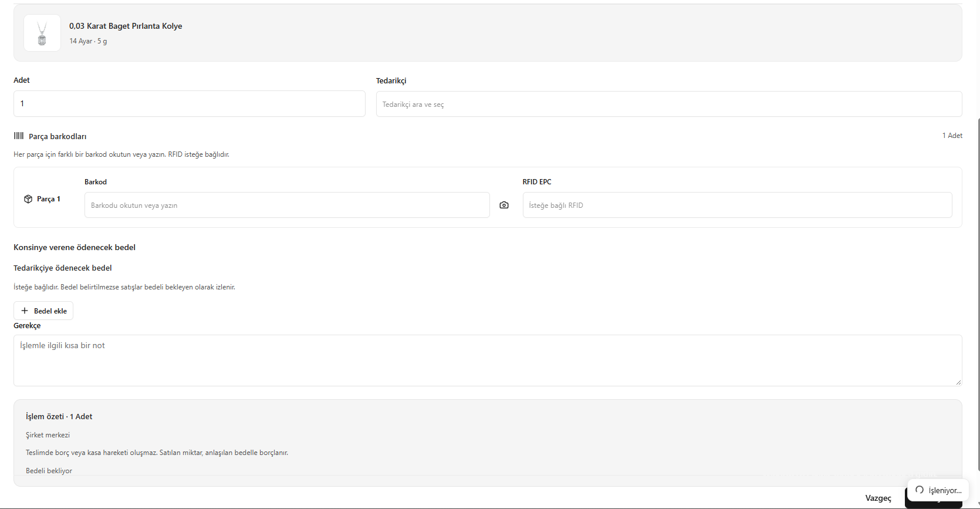Image resolution: width=980 pixels, height=509 pixels.
Task: Select the RFID EPC input field
Action: tap(737, 205)
